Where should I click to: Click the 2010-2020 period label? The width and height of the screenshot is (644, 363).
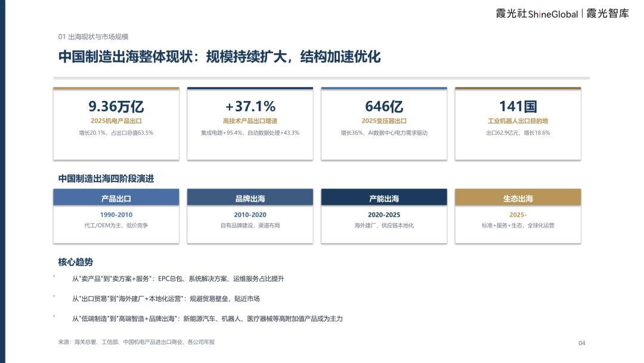click(x=250, y=214)
